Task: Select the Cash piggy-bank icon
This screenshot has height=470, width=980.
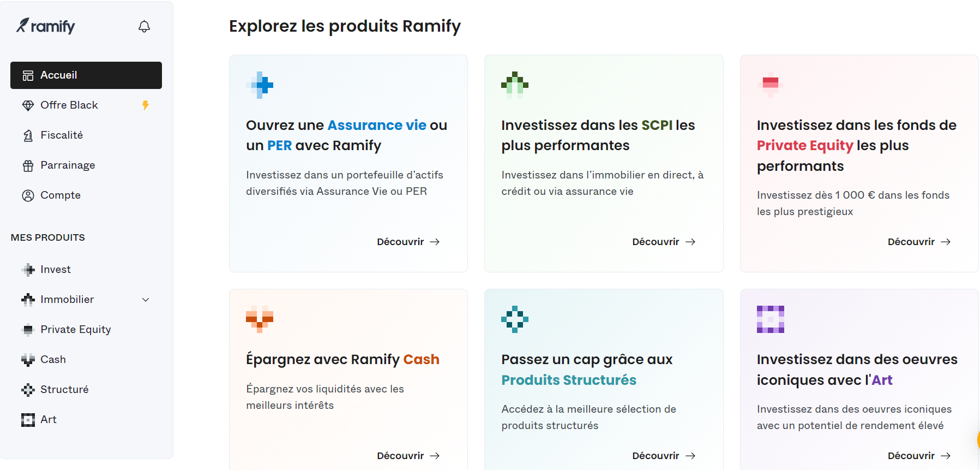Action: [x=27, y=359]
